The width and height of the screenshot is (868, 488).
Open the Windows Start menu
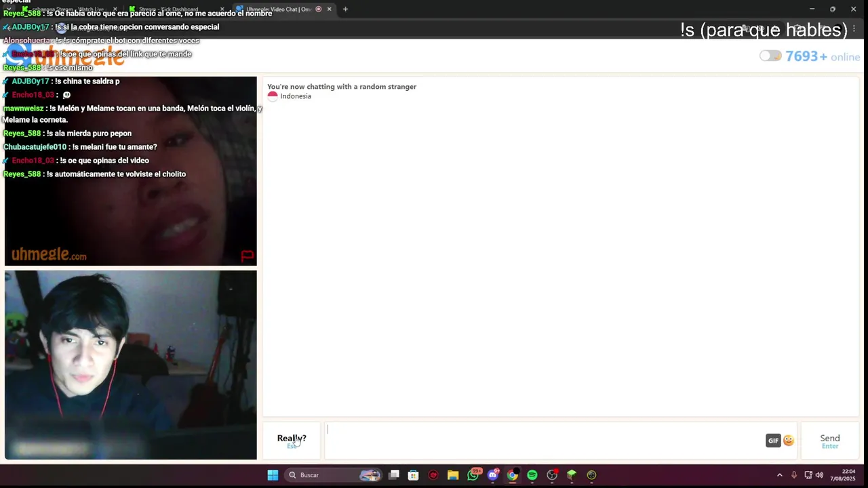[x=273, y=475]
